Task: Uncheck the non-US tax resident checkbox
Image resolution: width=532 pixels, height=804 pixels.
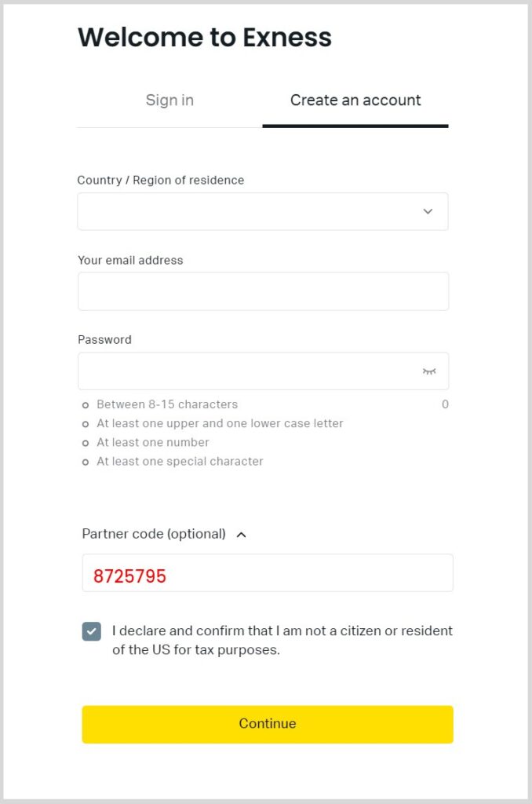Action: click(x=92, y=631)
